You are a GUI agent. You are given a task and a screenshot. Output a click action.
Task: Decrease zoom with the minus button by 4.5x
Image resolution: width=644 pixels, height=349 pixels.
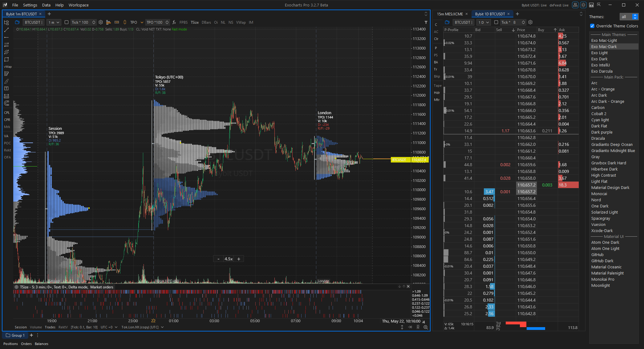[218, 259]
